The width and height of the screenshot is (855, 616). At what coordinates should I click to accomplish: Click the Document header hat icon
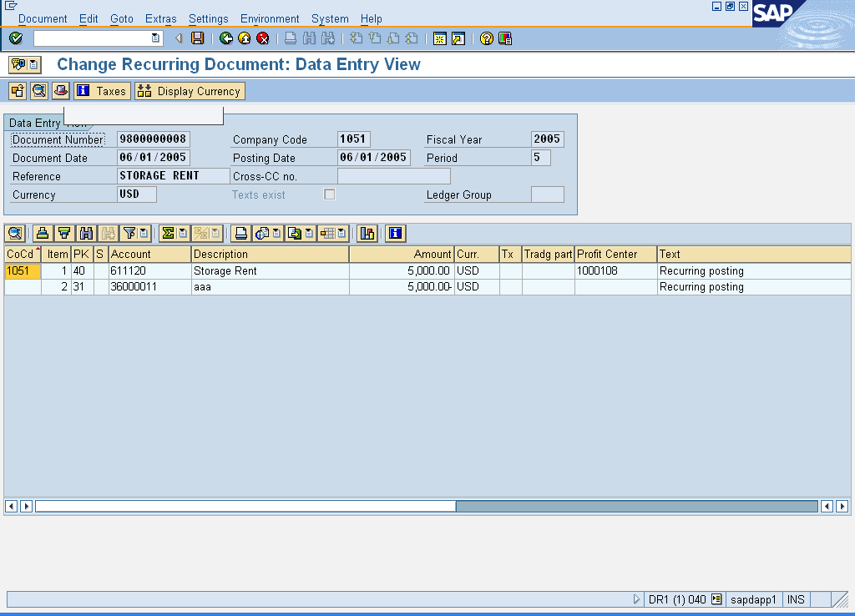(60, 91)
